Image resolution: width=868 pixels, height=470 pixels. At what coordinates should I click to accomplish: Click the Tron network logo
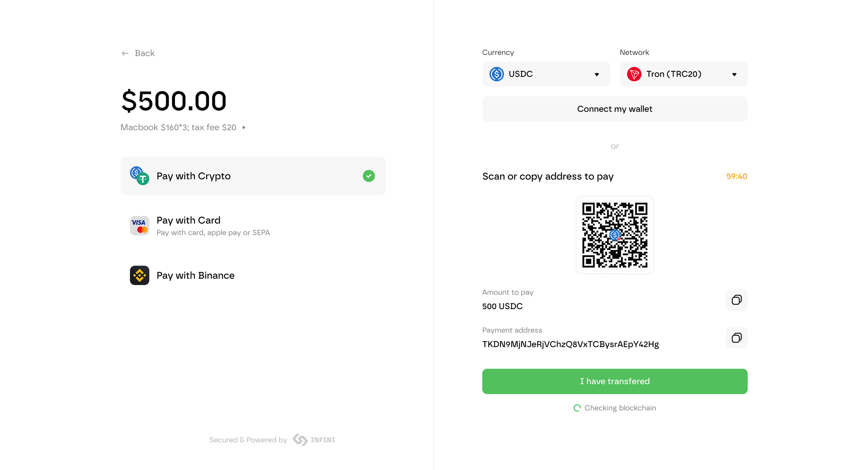tap(634, 74)
